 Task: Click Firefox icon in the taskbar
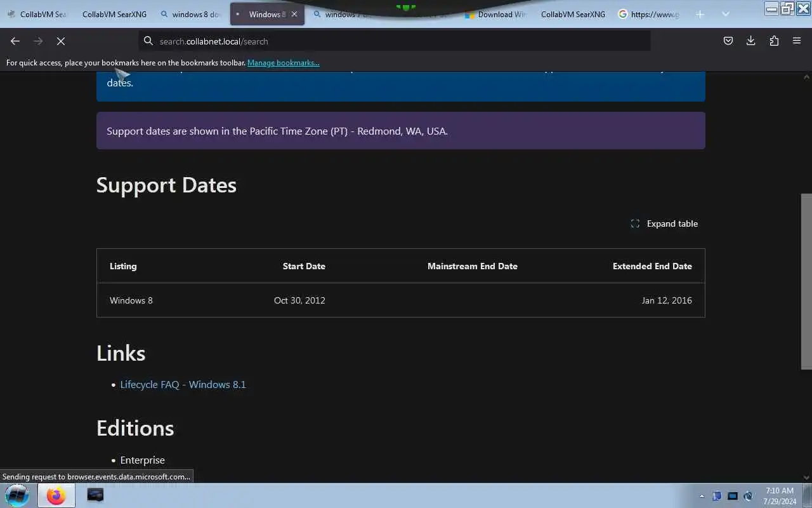pyautogui.click(x=56, y=495)
